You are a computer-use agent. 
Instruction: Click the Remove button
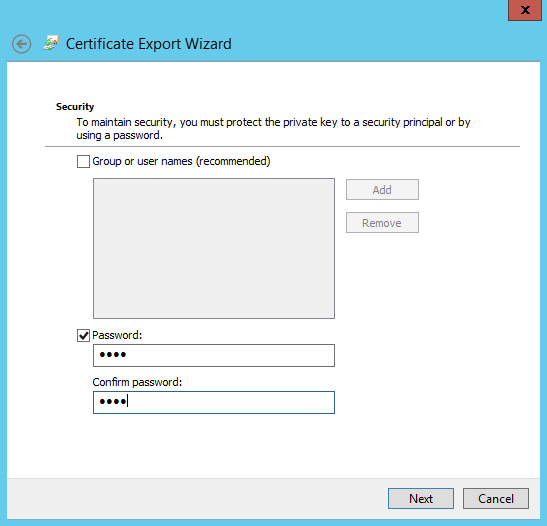(382, 223)
